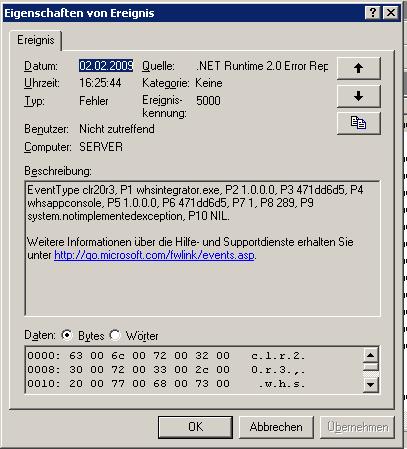Select the Bytes data format
Image resolution: width=407 pixels, height=449 pixels.
pyautogui.click(x=67, y=335)
